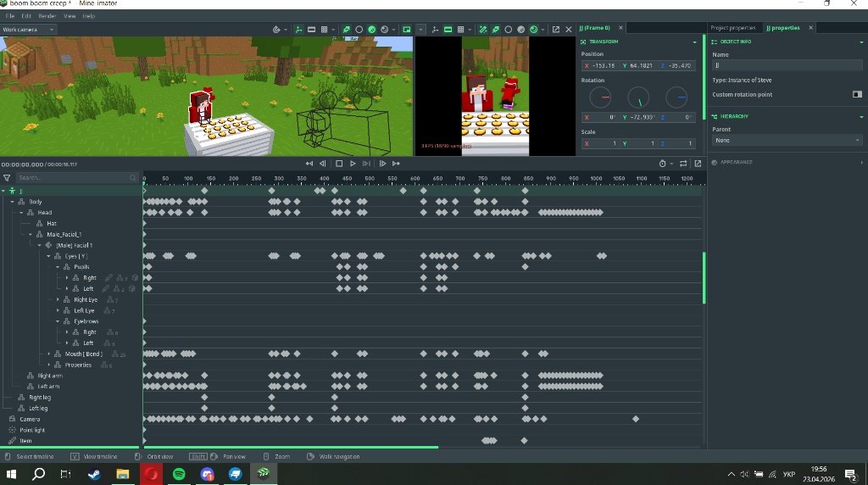Collapse the Body tree node
868x485 pixels.
tap(12, 202)
